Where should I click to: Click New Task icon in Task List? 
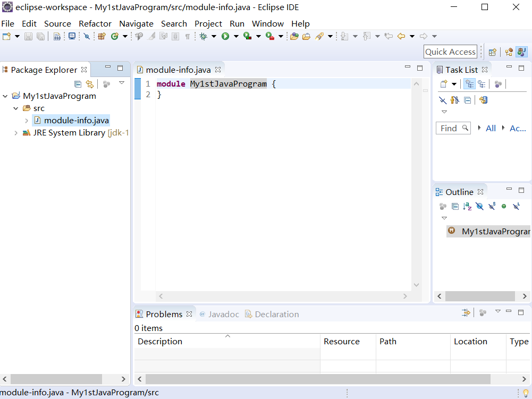click(444, 84)
